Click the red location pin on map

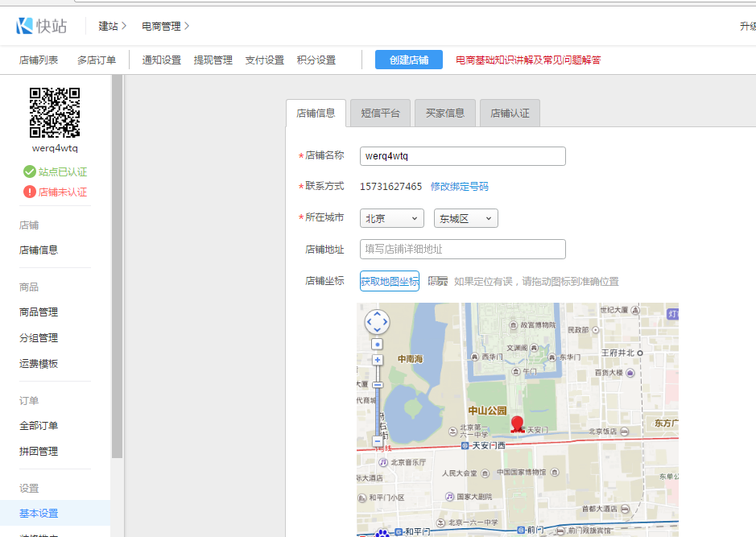[517, 424]
